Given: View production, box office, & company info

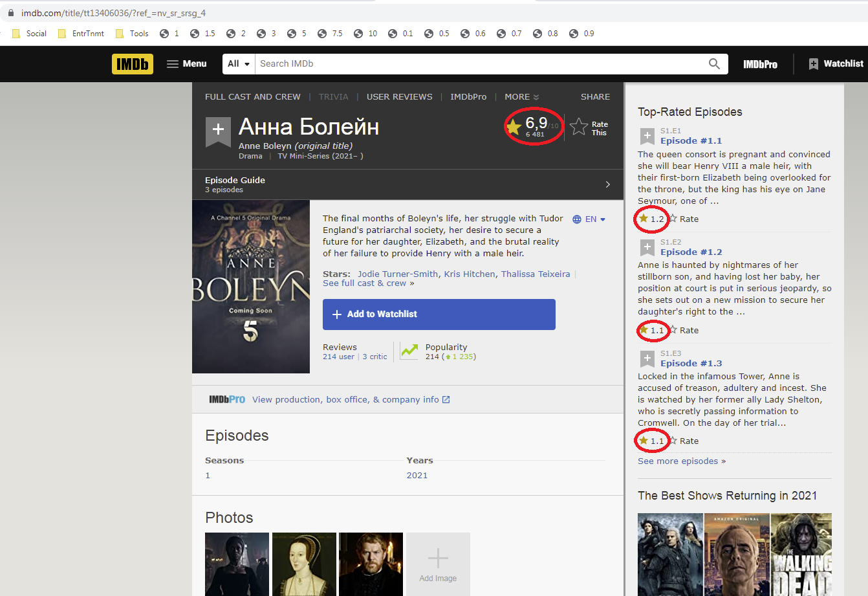Looking at the screenshot, I should tap(345, 400).
